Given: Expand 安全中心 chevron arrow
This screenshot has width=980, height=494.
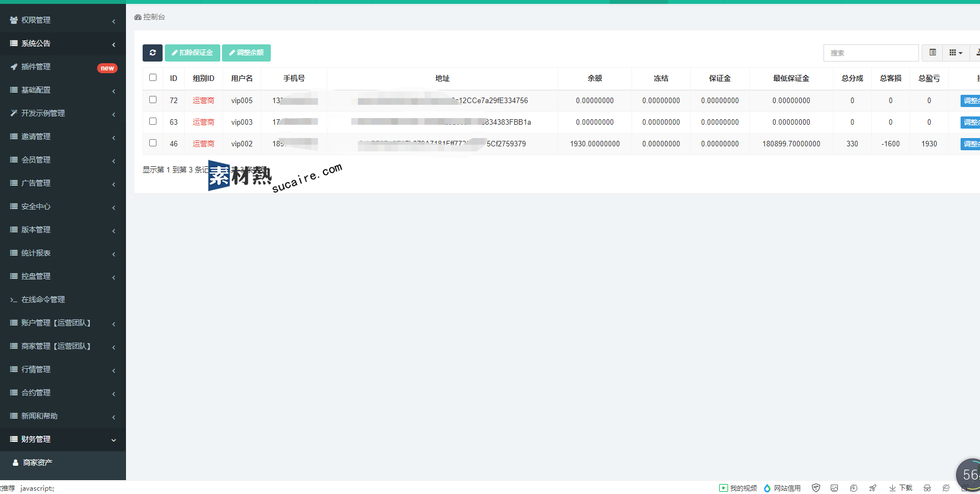Looking at the screenshot, I should click(114, 208).
